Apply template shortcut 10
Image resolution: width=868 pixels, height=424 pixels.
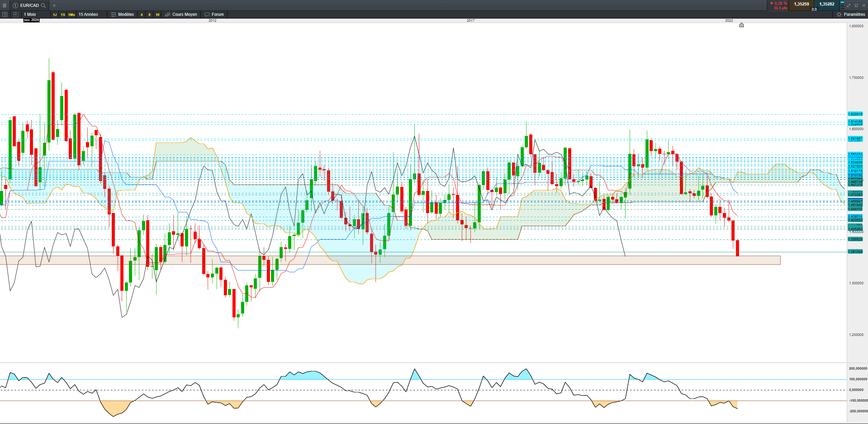pyautogui.click(x=158, y=14)
